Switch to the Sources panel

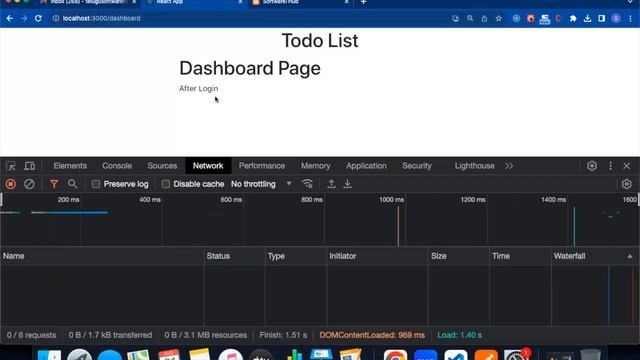click(162, 166)
